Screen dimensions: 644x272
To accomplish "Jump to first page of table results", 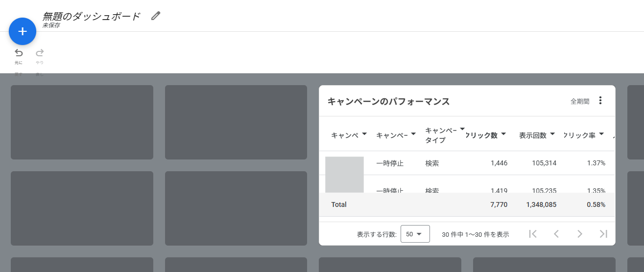I will 533,234.
